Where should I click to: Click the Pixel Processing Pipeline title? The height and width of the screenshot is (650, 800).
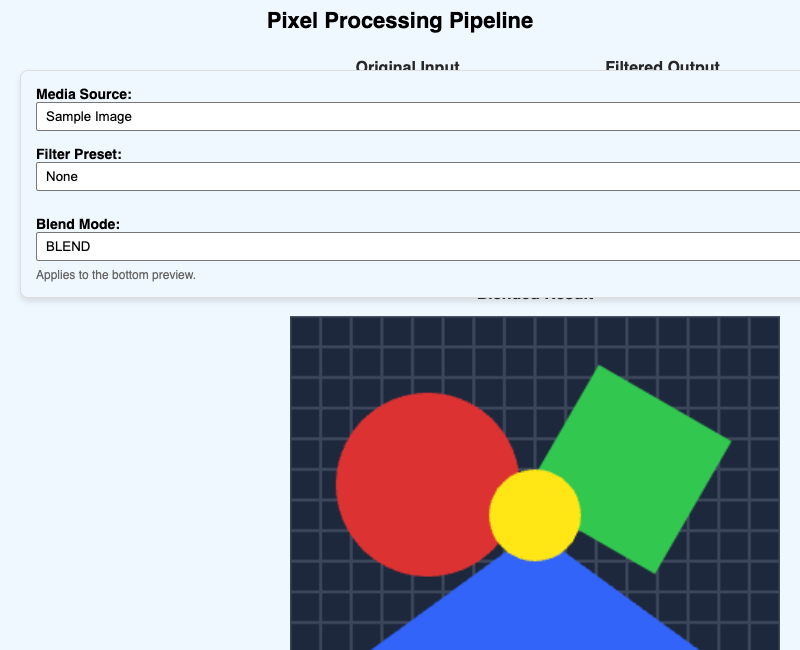pos(400,21)
